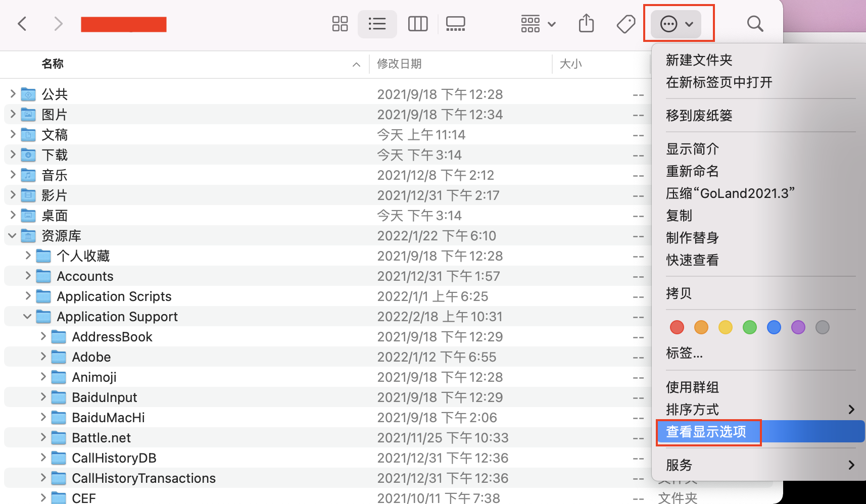The width and height of the screenshot is (866, 504).
Task: Apply the purple tag color
Action: (798, 327)
